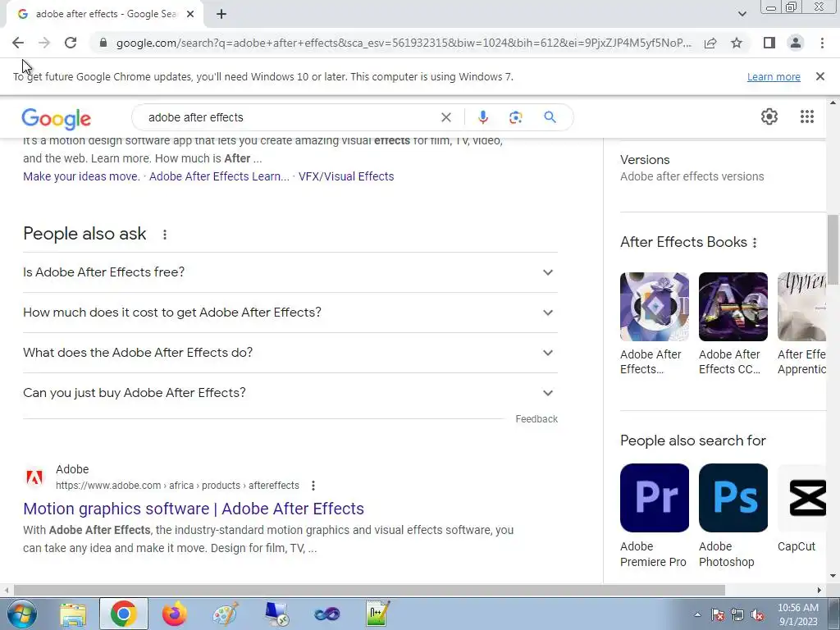This screenshot has width=840, height=630.
Task: Open Adobe Premiere Pro suggestion
Action: click(x=655, y=516)
